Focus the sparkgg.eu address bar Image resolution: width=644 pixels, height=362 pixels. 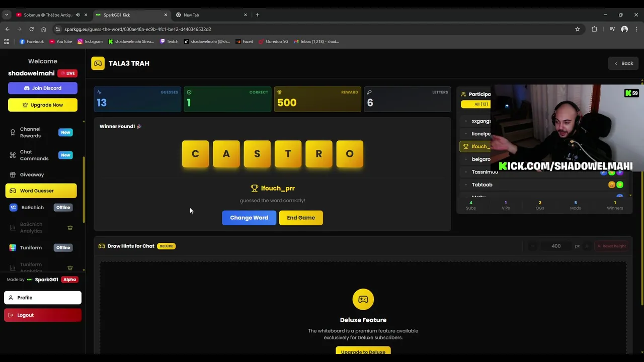pos(317,29)
